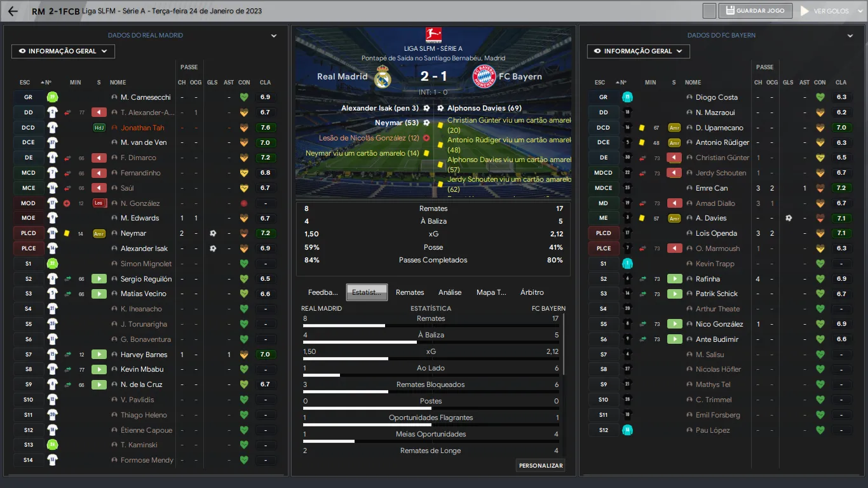Expand the Dados do Real Madrid chevron
Screen dimensions: 868x488
[x=274, y=36]
